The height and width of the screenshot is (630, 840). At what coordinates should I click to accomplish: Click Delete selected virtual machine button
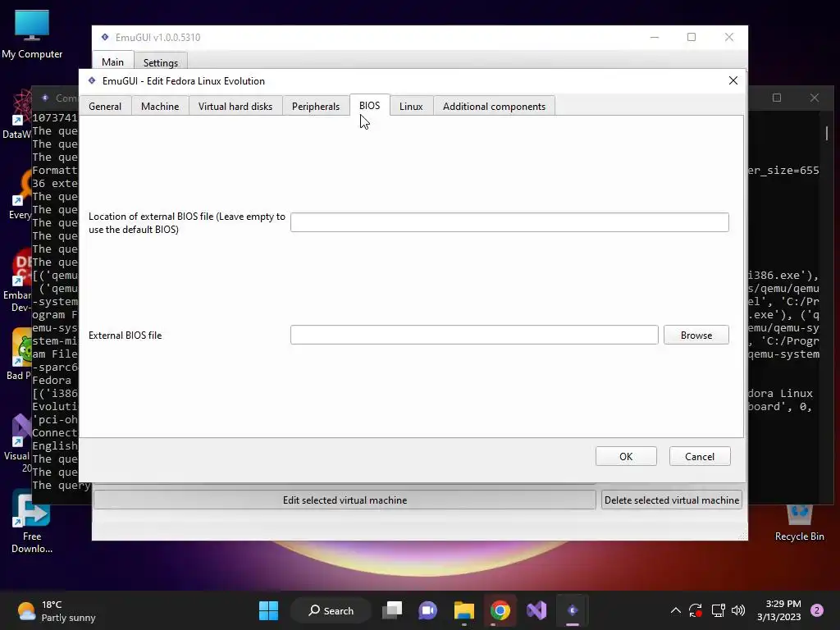coord(671,500)
